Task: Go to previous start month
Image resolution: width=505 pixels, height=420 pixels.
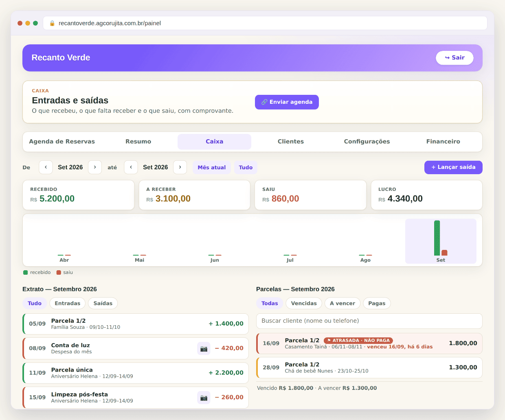Action: point(46,167)
